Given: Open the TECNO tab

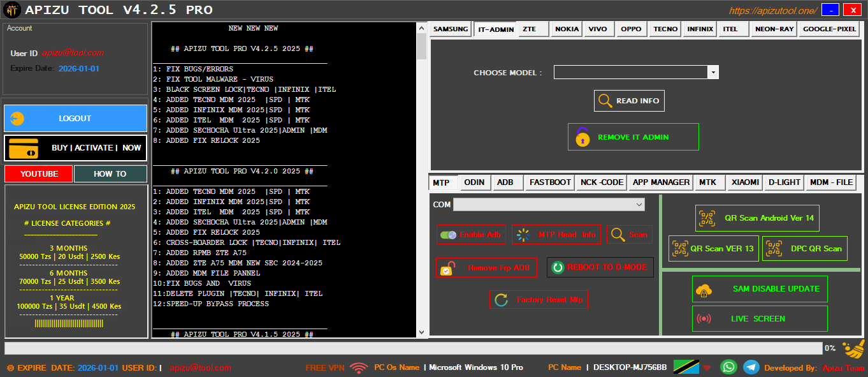Looking at the screenshot, I should (665, 29).
